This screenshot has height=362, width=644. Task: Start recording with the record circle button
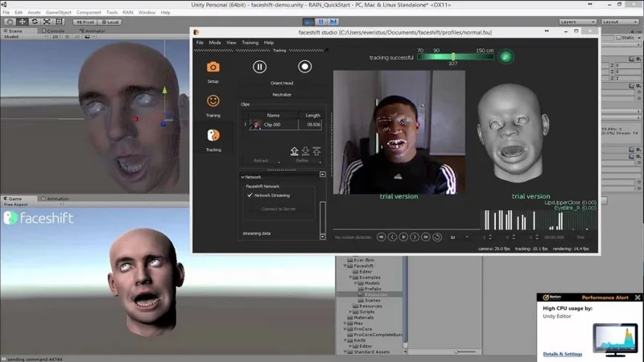click(305, 67)
